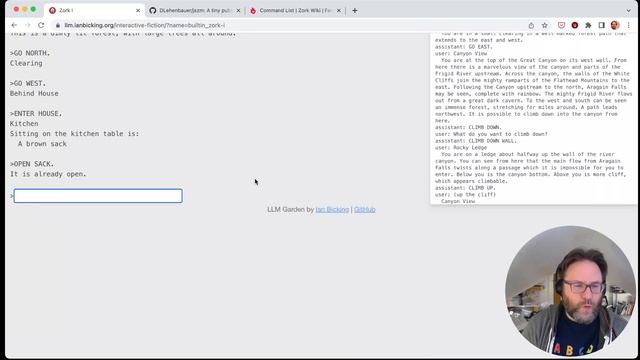The image size is (640, 360).
Task: Click the '>GO WEST.' command line
Action: tap(28, 83)
